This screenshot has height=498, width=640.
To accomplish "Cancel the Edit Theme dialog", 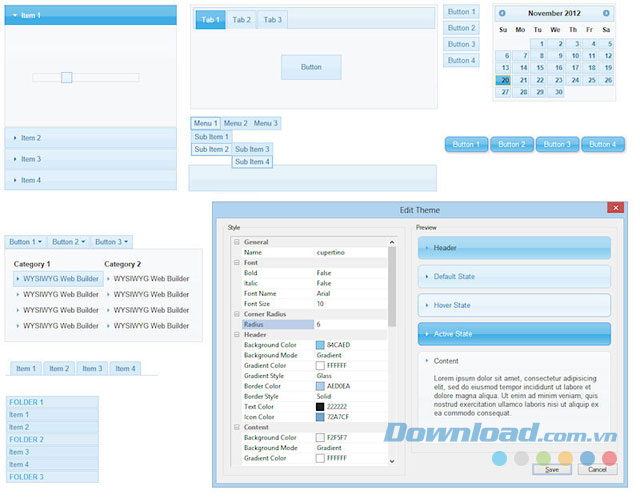I will pos(597,469).
